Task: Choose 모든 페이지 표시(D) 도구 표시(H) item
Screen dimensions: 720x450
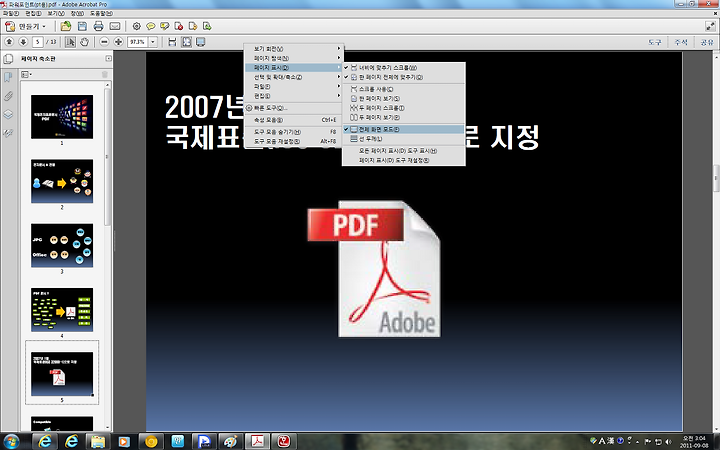Action: 404,151
